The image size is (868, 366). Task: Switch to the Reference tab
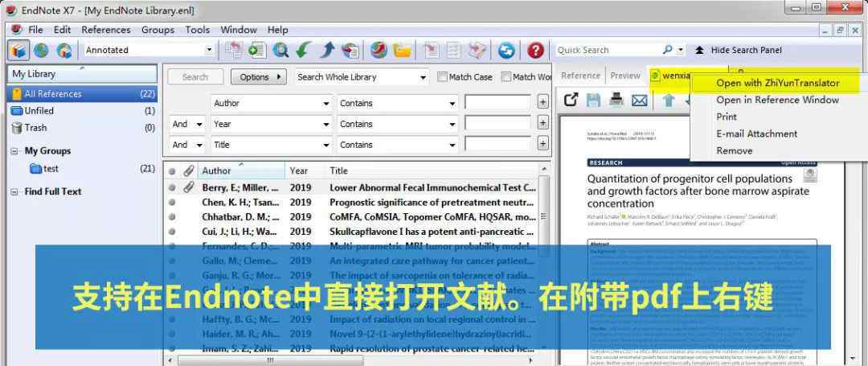click(x=580, y=76)
